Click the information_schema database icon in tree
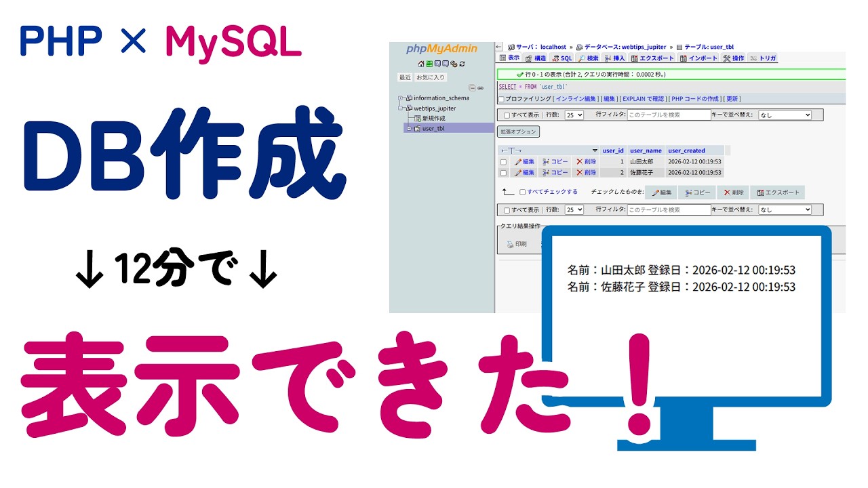The width and height of the screenshot is (868, 488). point(409,98)
